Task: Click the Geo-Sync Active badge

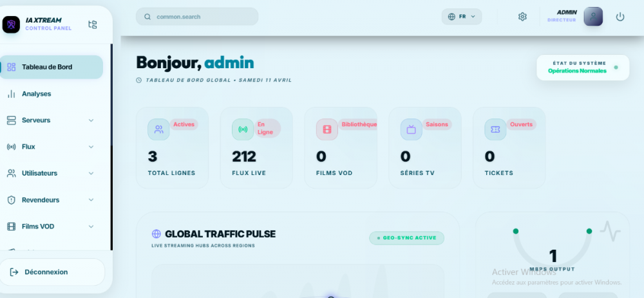Action: (406, 238)
